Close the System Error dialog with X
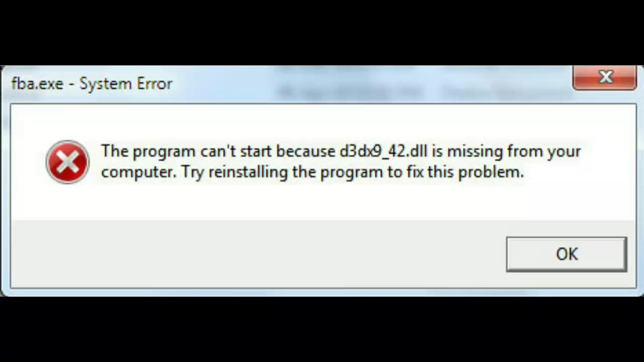The width and height of the screenshot is (644, 362). coord(605,77)
